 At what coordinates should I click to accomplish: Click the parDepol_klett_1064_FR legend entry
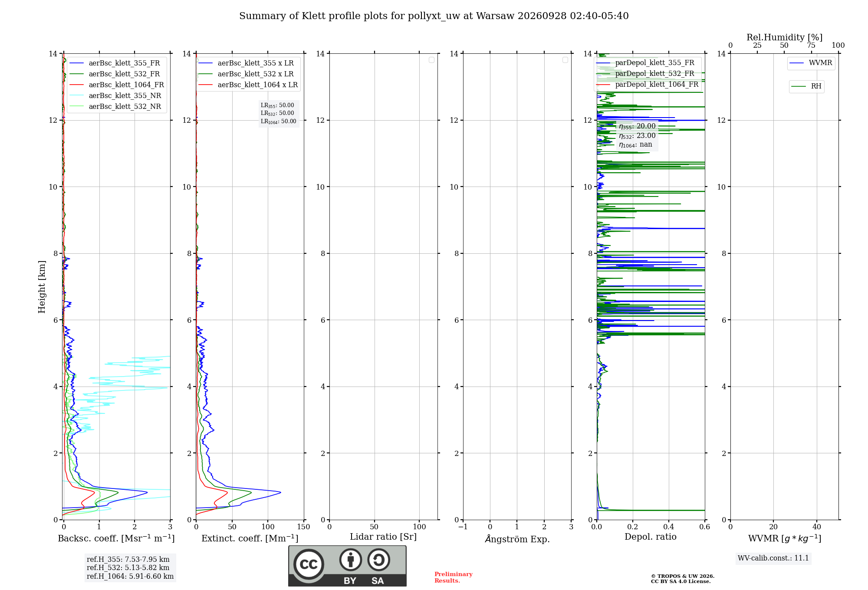tap(648, 84)
